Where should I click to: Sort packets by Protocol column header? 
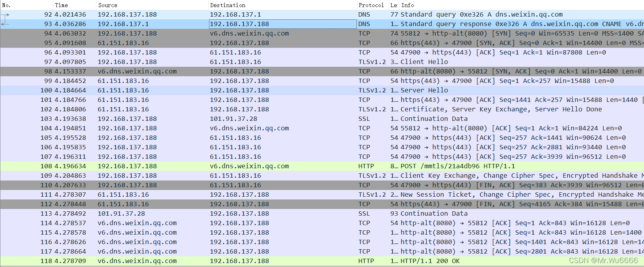click(x=371, y=5)
